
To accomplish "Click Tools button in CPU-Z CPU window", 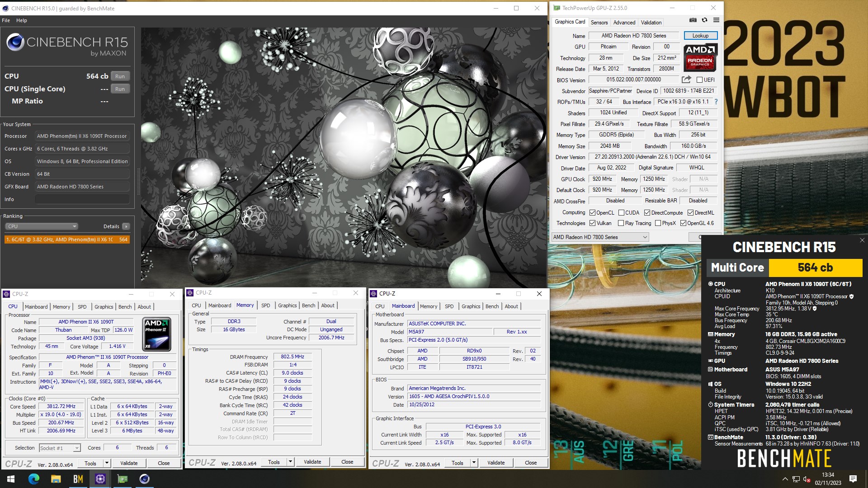I will 90,463.
